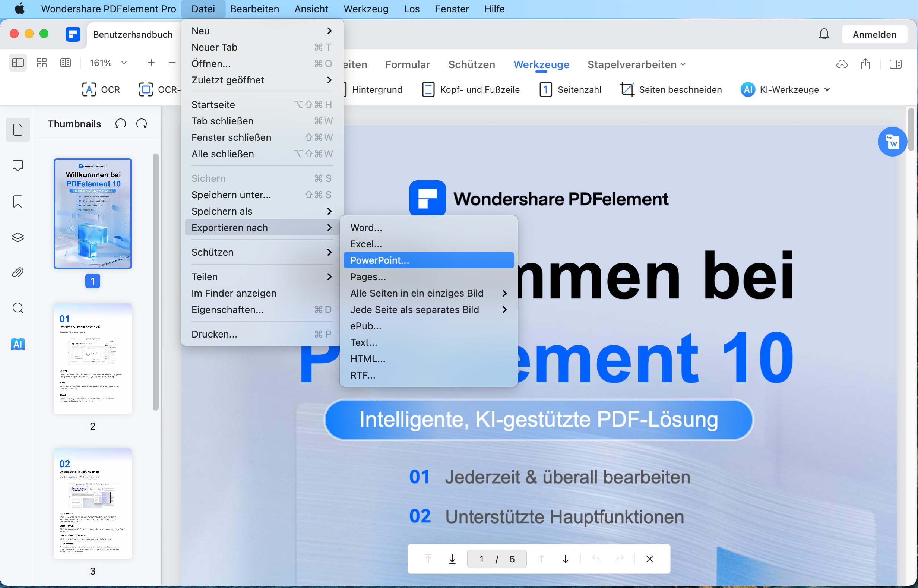Expand Jede Seite als separates Bild
Image resolution: width=918 pixels, height=588 pixels.
(429, 310)
